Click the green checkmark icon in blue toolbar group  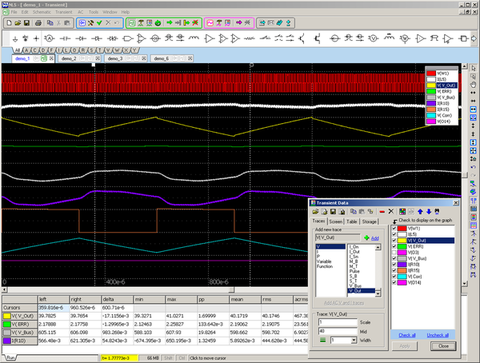(99, 23)
